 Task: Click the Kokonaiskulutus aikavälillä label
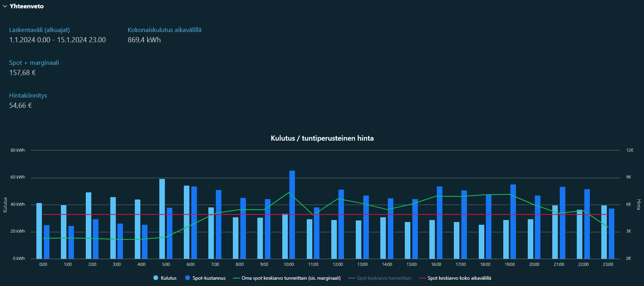pyautogui.click(x=164, y=30)
